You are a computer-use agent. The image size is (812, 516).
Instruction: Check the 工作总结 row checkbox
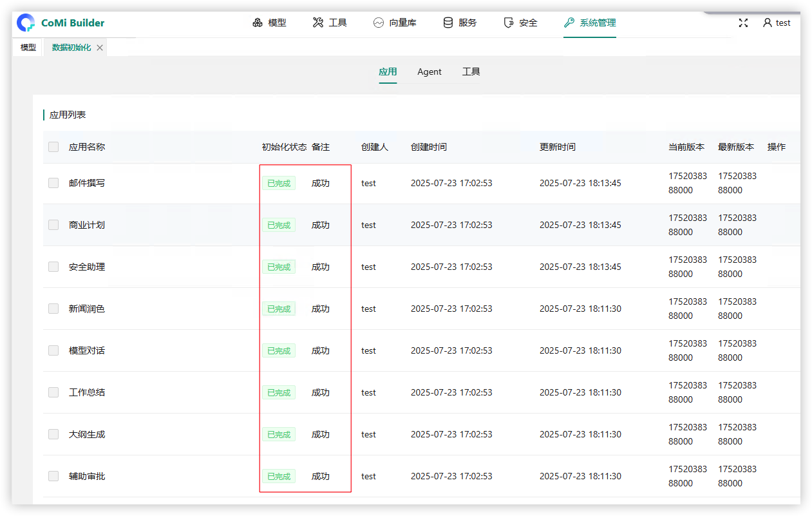coord(53,392)
